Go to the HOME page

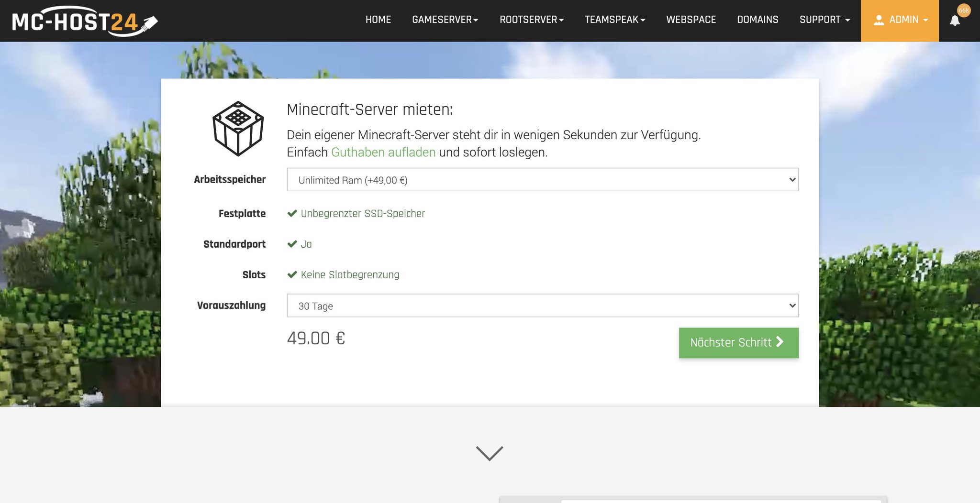[x=378, y=20]
